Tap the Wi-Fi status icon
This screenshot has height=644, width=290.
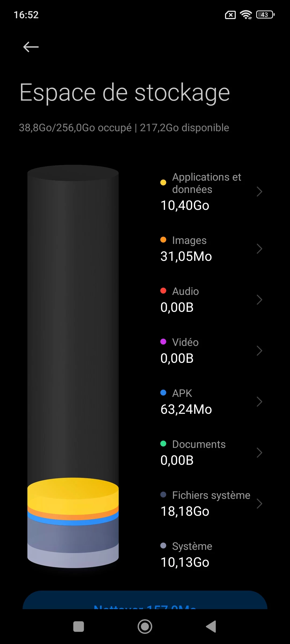(x=246, y=15)
